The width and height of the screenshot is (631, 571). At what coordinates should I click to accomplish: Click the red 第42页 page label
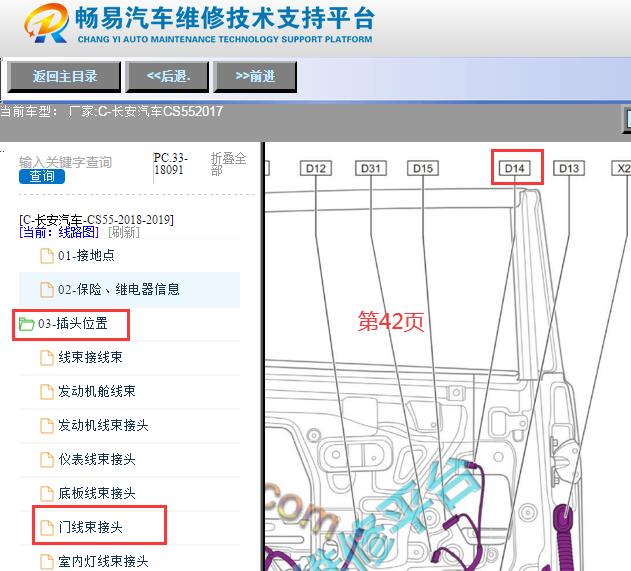(391, 322)
